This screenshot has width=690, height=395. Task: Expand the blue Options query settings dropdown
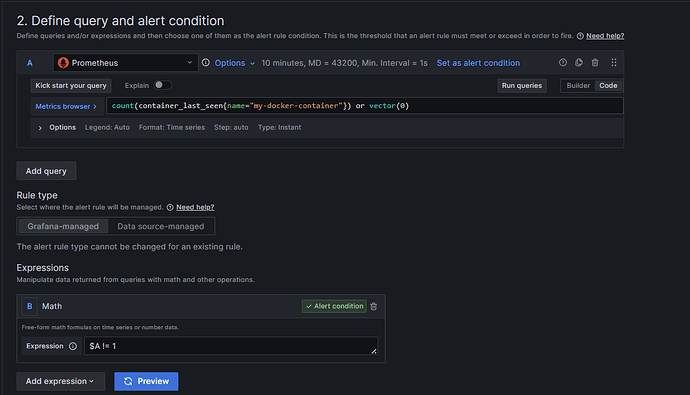tap(235, 63)
